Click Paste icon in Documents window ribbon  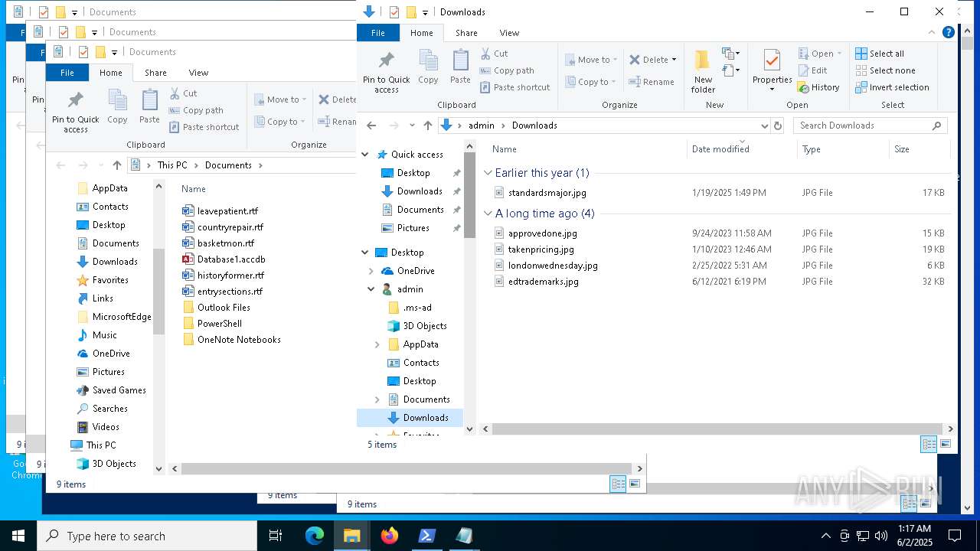pos(149,107)
